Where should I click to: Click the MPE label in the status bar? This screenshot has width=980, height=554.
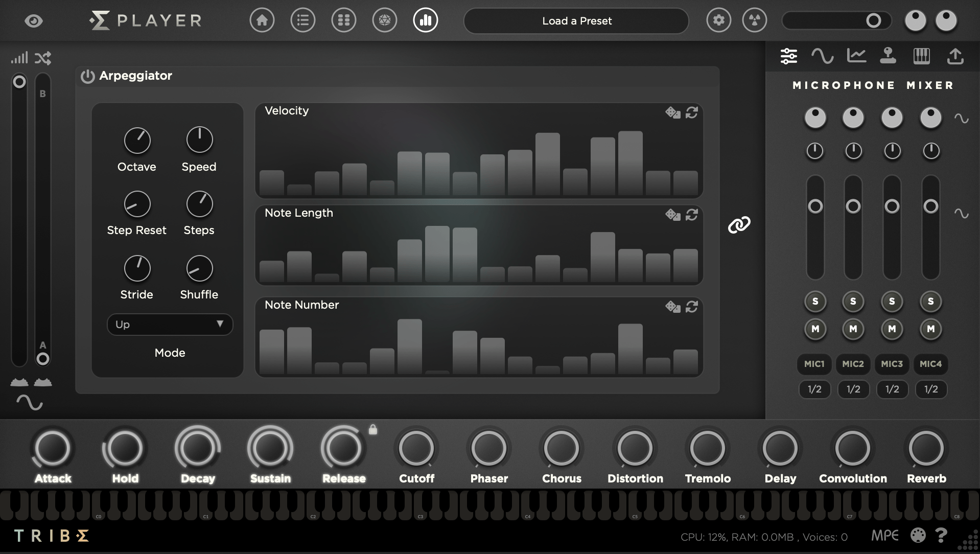pyautogui.click(x=885, y=535)
